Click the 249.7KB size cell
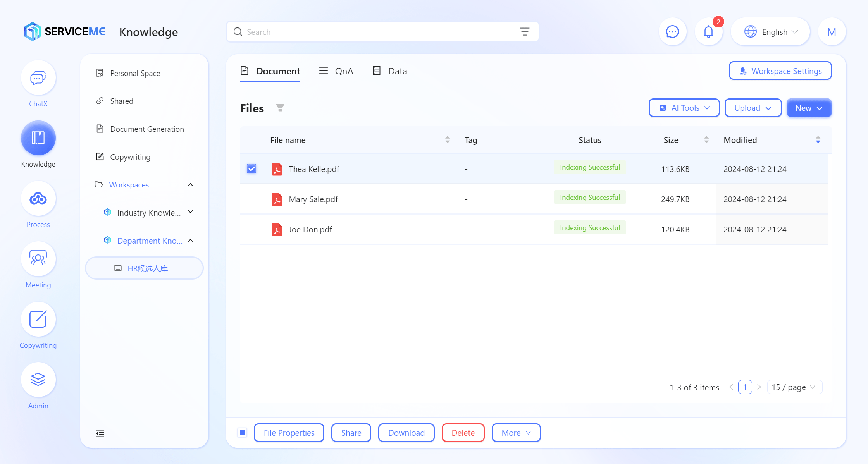The height and width of the screenshot is (464, 868). click(x=675, y=199)
